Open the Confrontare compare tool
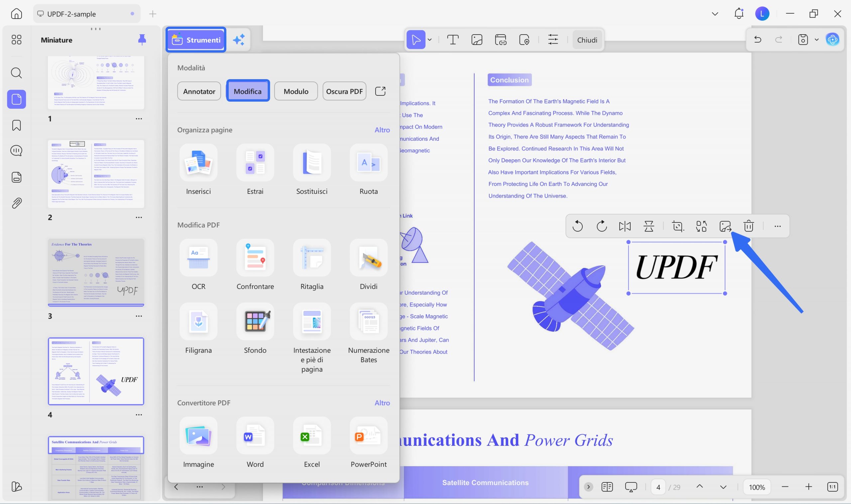Screen dimensions: 851x504 coord(255,264)
